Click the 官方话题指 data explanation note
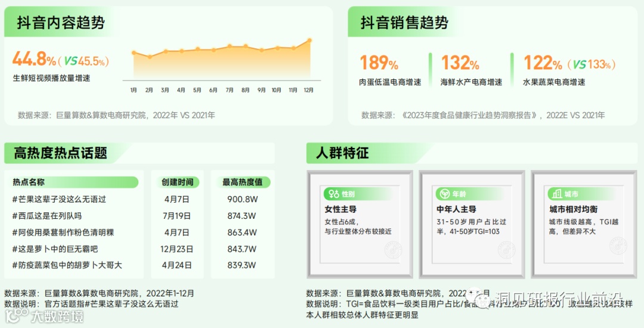The height and width of the screenshot is (328, 644). coord(92,304)
